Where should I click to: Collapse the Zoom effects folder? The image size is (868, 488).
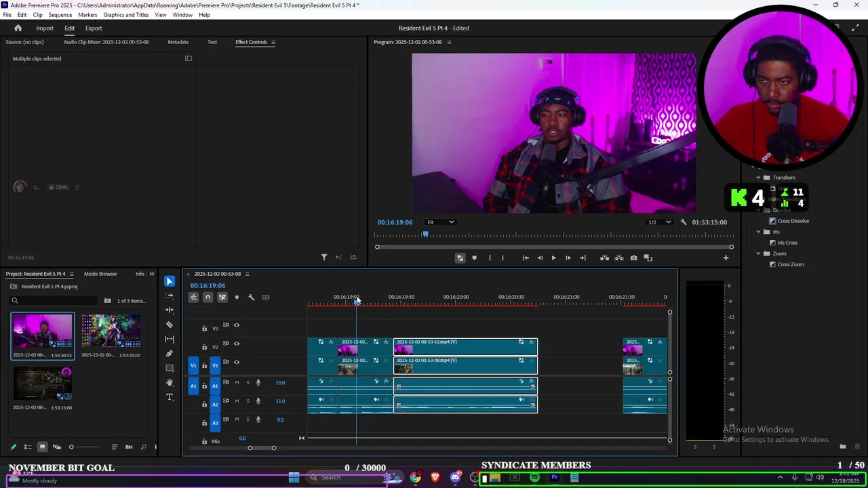[x=758, y=253]
